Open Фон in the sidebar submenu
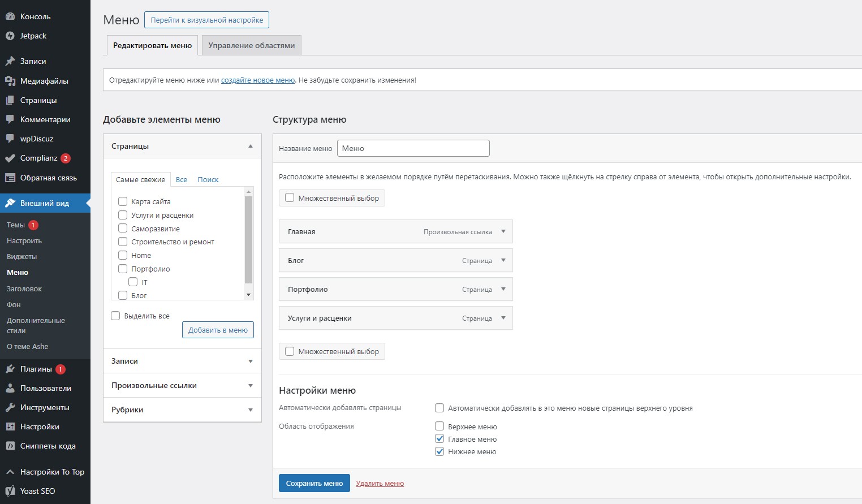The width and height of the screenshot is (862, 504). (x=14, y=304)
